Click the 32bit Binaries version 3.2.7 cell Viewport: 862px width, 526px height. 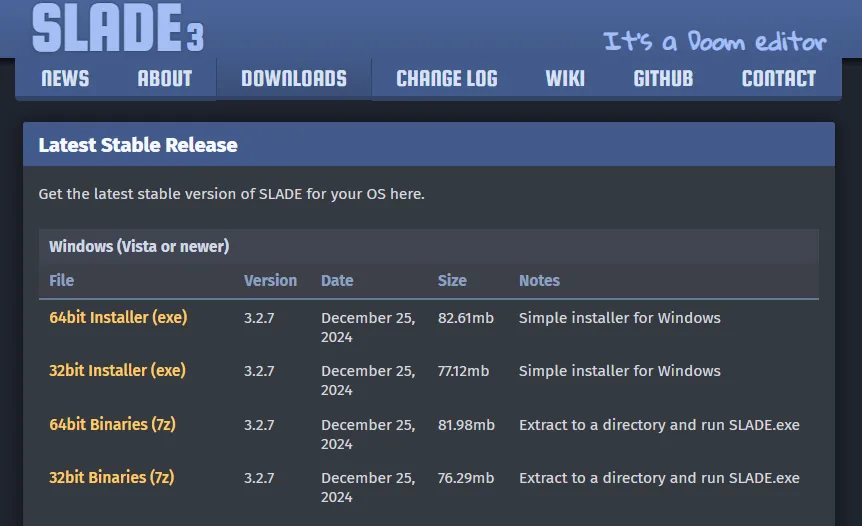259,478
